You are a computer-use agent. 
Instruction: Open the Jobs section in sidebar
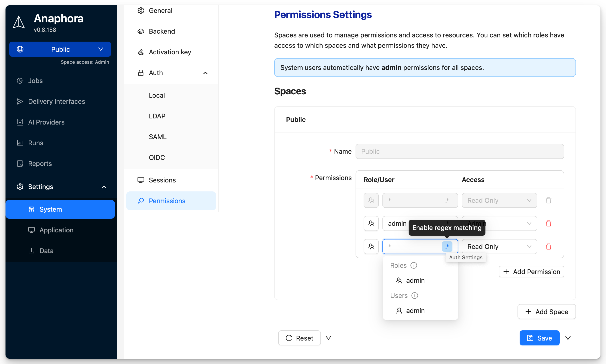coord(35,81)
